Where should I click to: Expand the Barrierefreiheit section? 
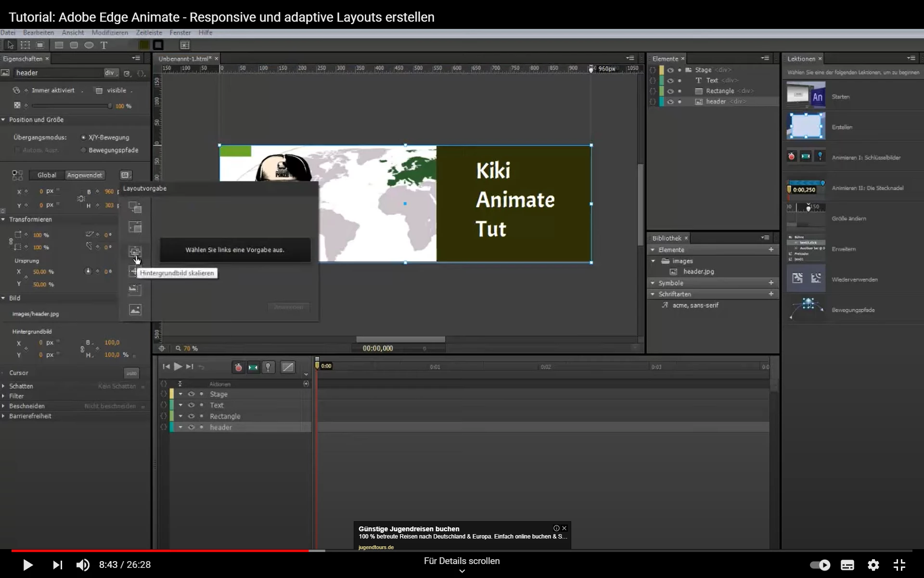(x=3, y=416)
